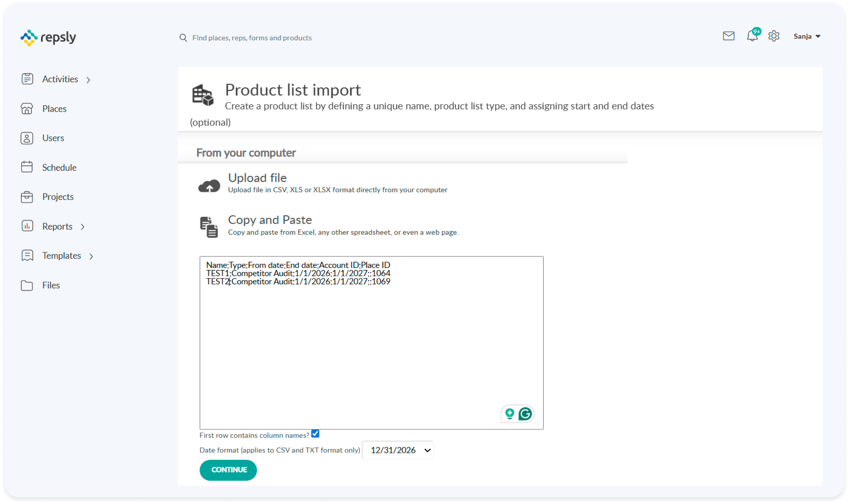Open Schedule from the sidebar
The image size is (849, 504).
pos(59,168)
